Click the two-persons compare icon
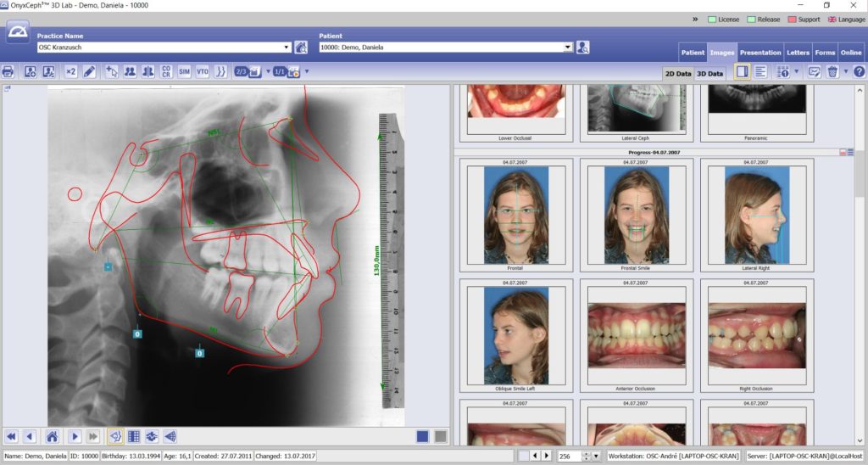The height and width of the screenshot is (465, 868). (x=130, y=71)
